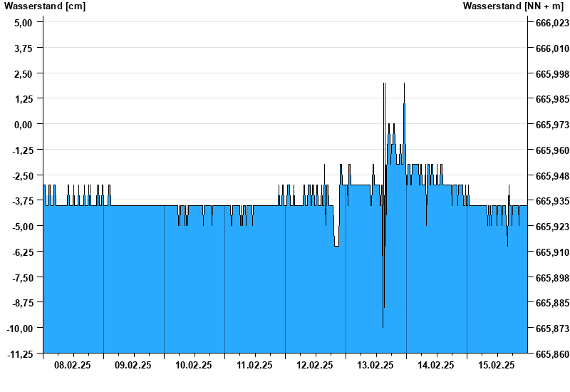Select the -7,50 value on left axis
The image size is (570, 392).
(x=22, y=278)
